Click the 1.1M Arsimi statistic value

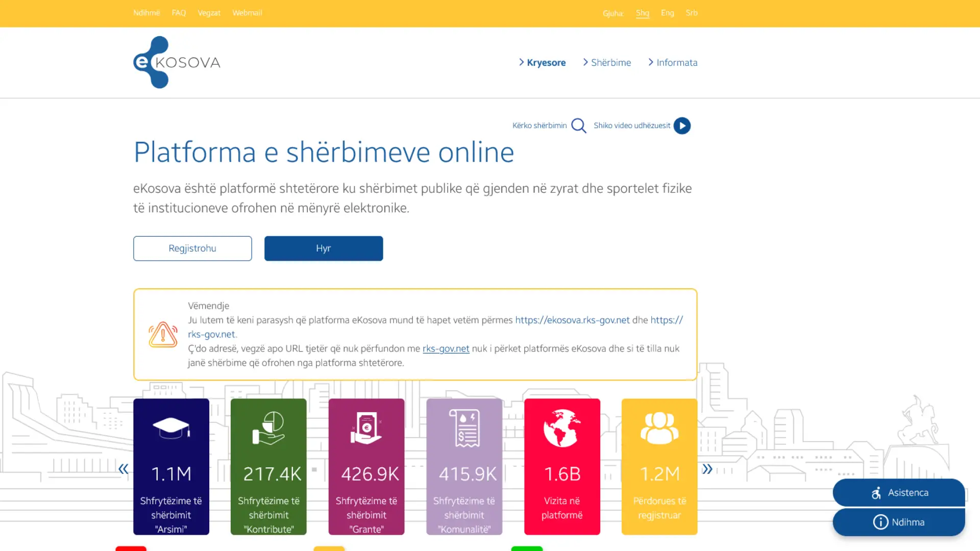pos(171,474)
